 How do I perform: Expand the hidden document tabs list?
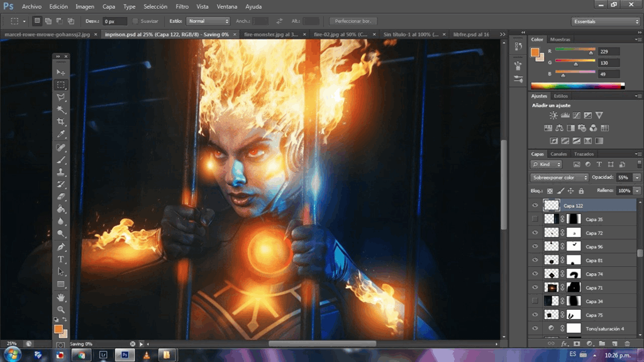(x=502, y=35)
